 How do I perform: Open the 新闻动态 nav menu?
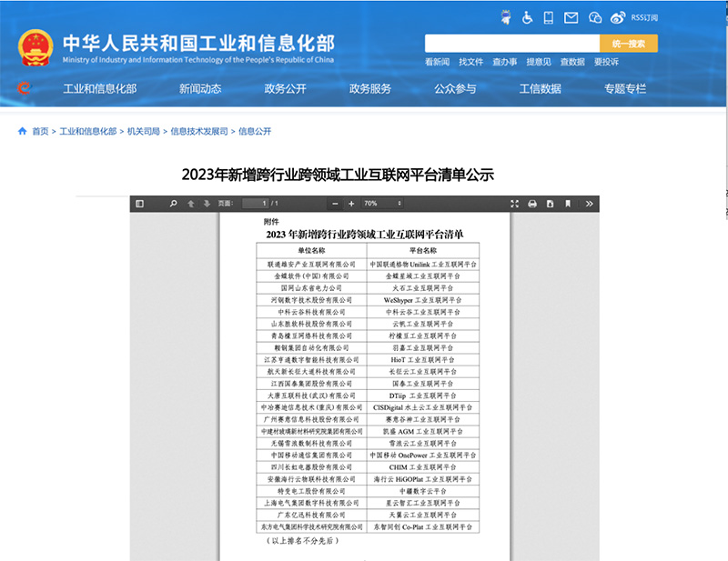point(200,88)
